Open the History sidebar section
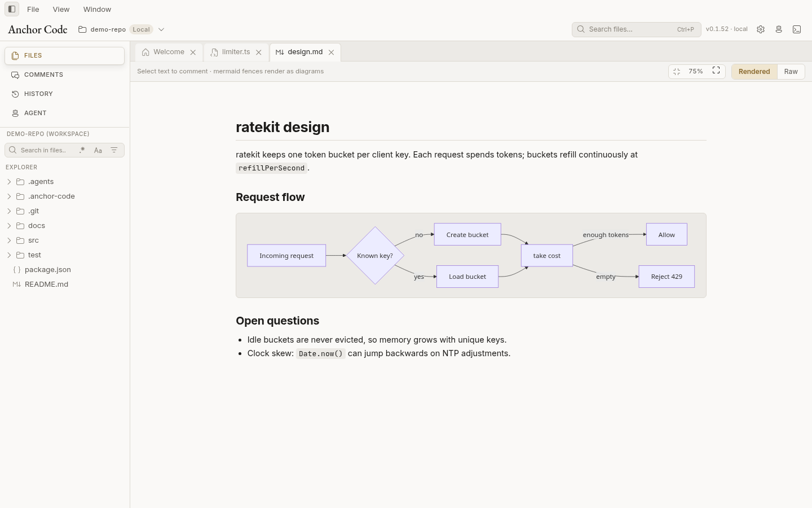This screenshot has width=812, height=508. [x=64, y=94]
